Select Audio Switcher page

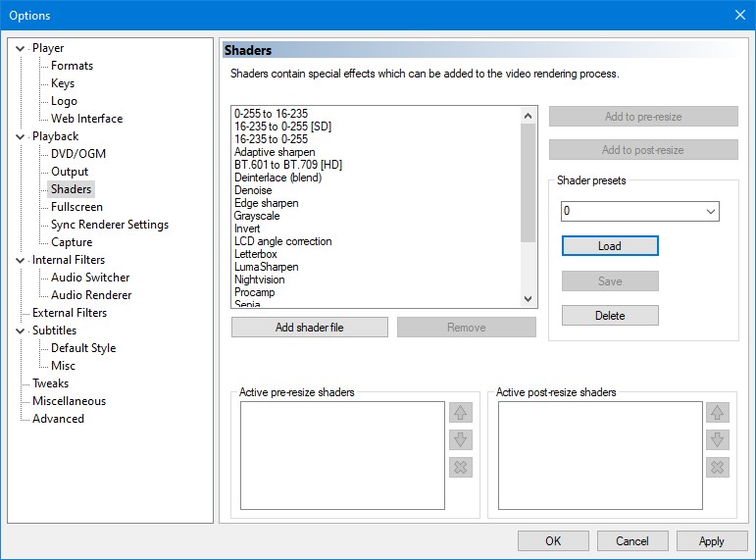90,278
